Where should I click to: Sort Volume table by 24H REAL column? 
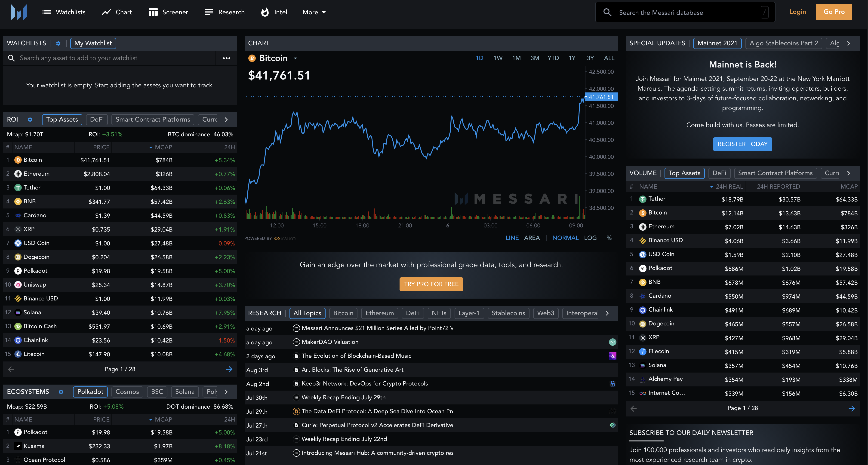pos(726,187)
